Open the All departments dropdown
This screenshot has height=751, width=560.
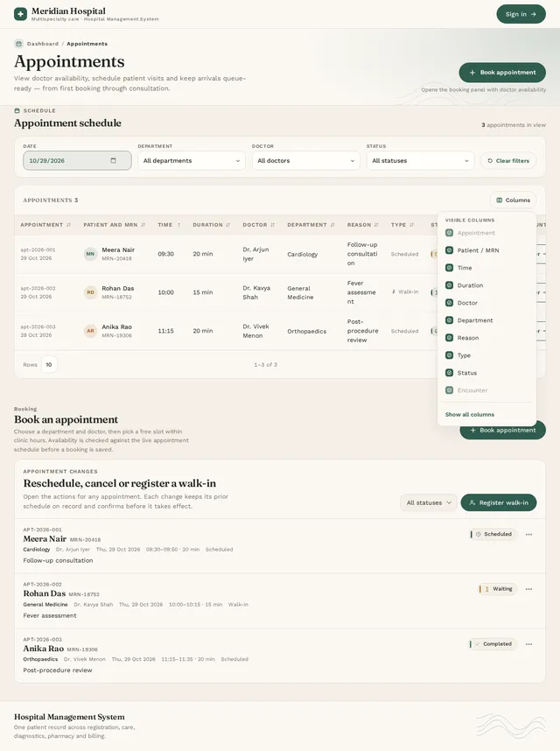(x=192, y=160)
